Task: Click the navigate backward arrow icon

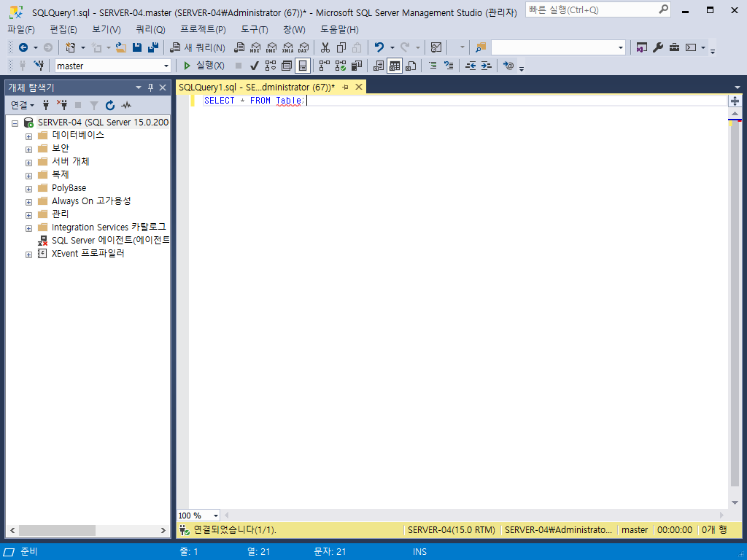Action: (23, 47)
